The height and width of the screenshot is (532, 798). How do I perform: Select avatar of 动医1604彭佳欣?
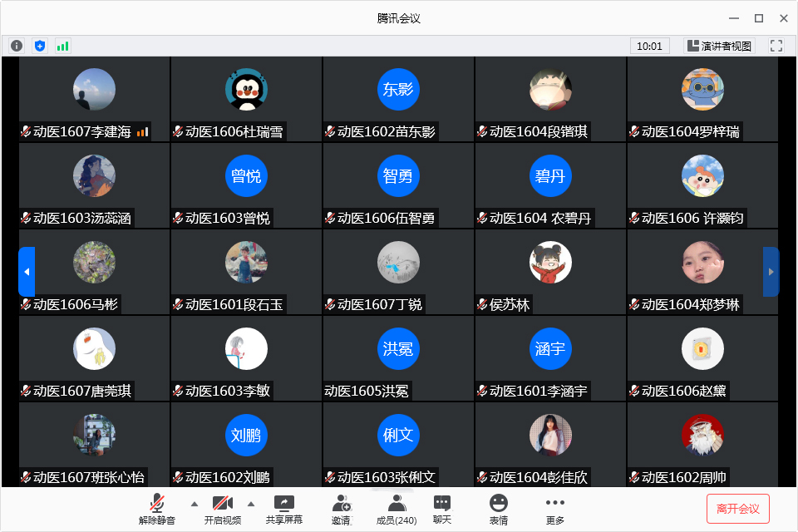pyautogui.click(x=550, y=436)
